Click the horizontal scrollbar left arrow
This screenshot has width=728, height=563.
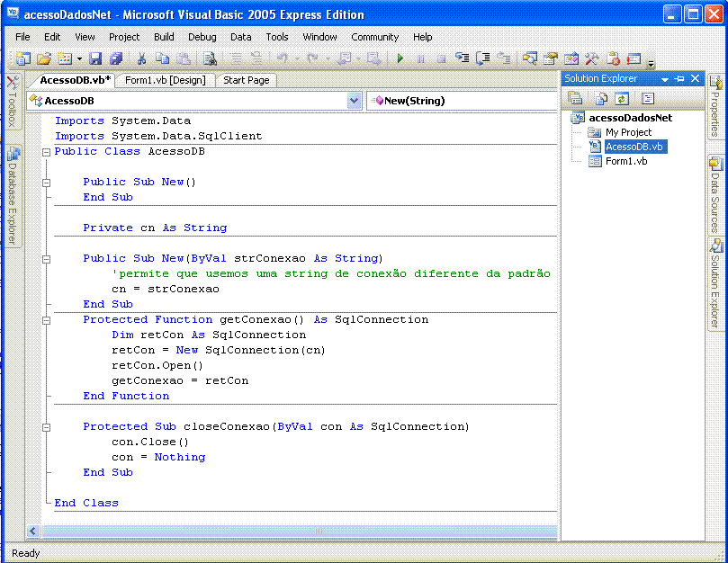[32, 531]
